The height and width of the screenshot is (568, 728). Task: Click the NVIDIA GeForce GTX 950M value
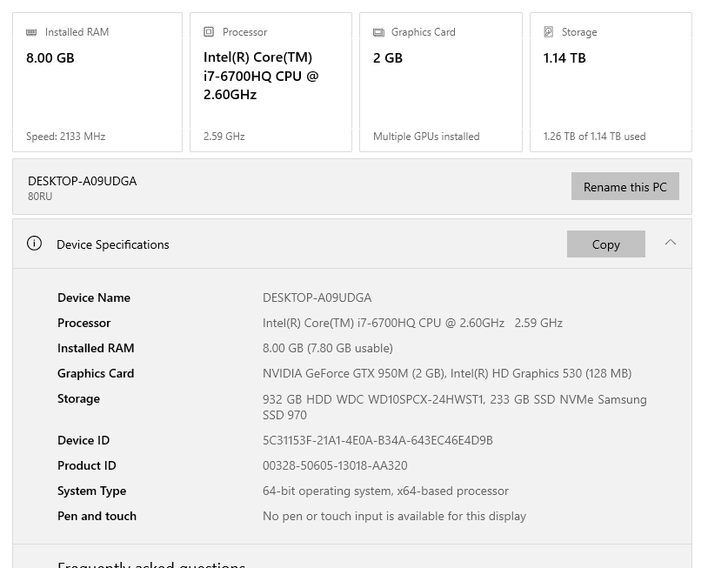[x=447, y=373]
